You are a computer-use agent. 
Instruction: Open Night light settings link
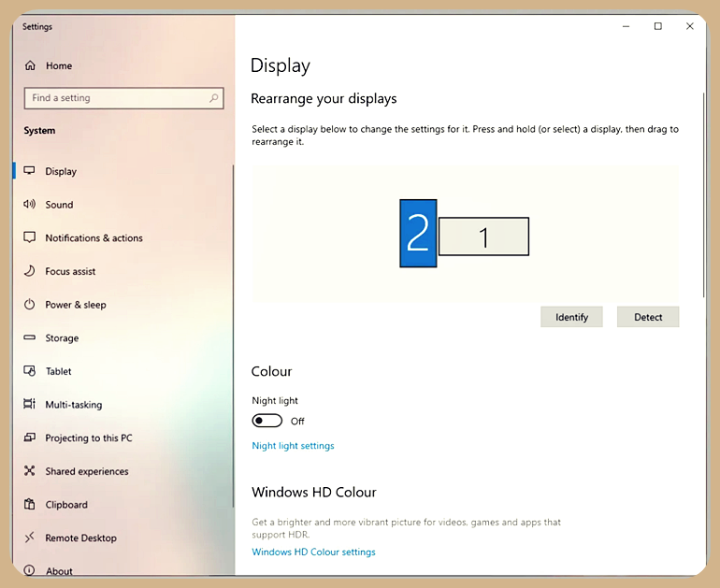point(293,446)
